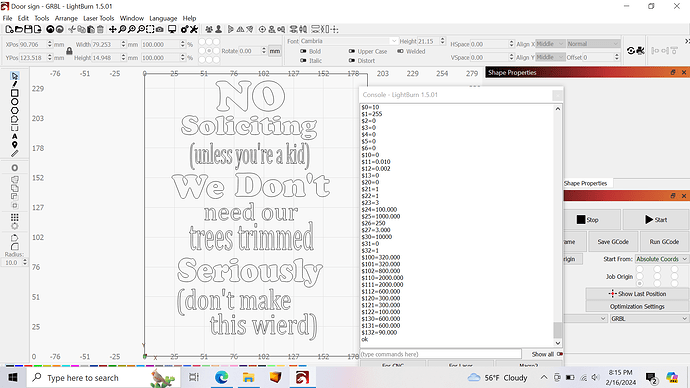Toggle the Italic text switch
Screen dimensions: 690x388
click(x=303, y=60)
